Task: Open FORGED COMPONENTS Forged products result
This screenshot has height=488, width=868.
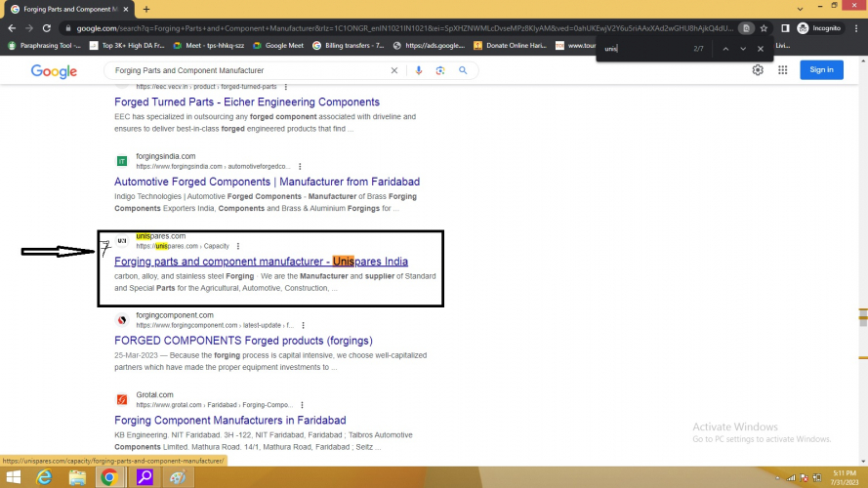Action: (x=243, y=341)
